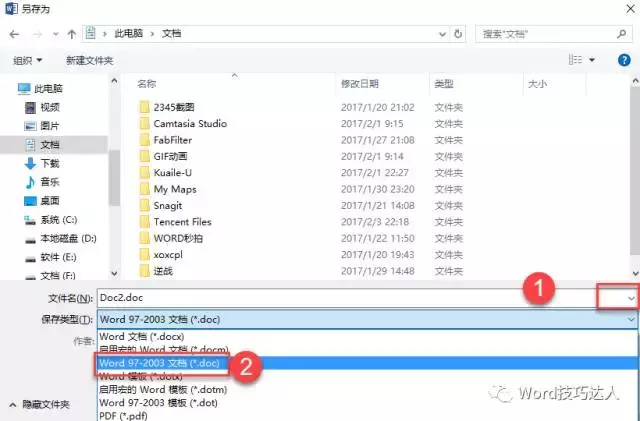Open the 文件名 history dropdown arrow
640x421 pixels.
point(631,298)
